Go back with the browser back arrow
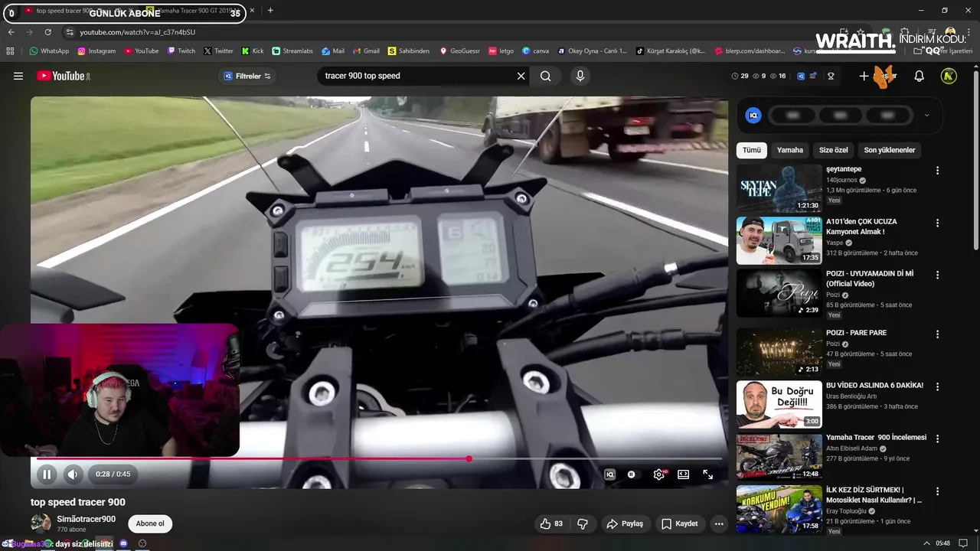980x551 pixels. pos(11,32)
